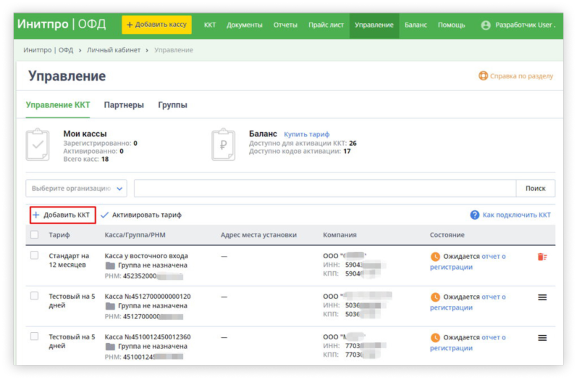Click the Компания column header
The width and height of the screenshot is (577, 380).
(x=340, y=235)
